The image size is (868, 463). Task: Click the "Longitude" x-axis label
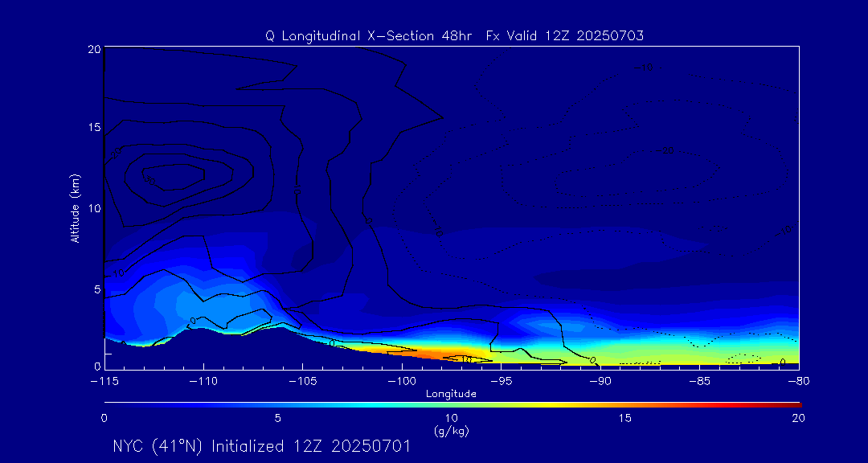[451, 394]
